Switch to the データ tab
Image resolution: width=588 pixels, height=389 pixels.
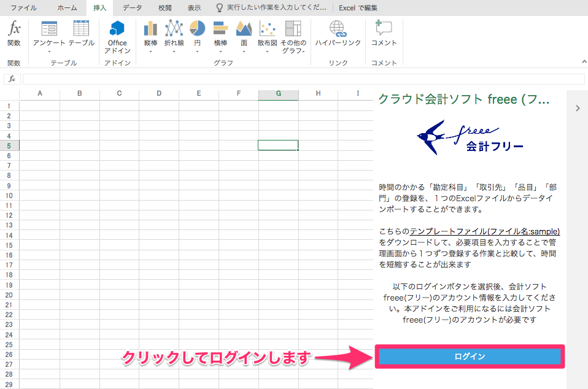[133, 8]
